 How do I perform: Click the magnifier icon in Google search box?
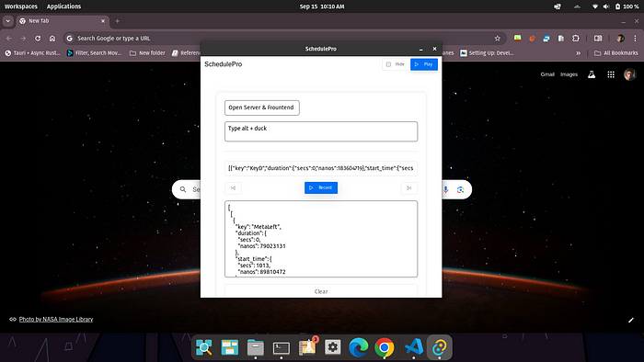[183, 189]
